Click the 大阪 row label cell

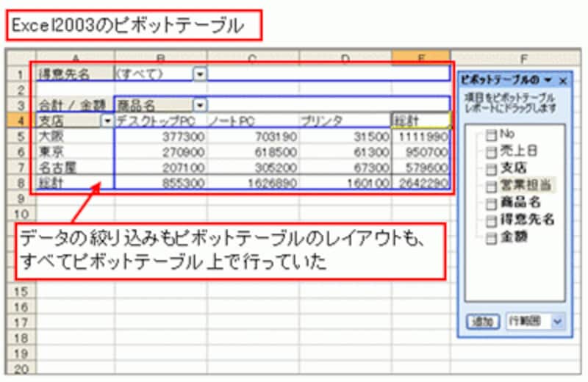tap(76, 137)
